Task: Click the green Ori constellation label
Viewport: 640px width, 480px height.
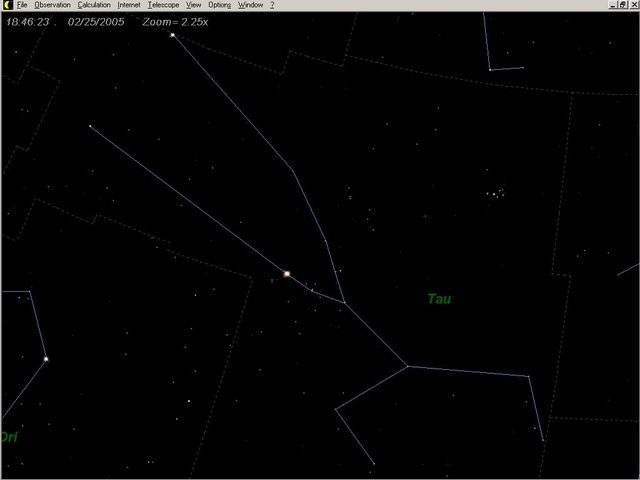Action: coord(9,437)
